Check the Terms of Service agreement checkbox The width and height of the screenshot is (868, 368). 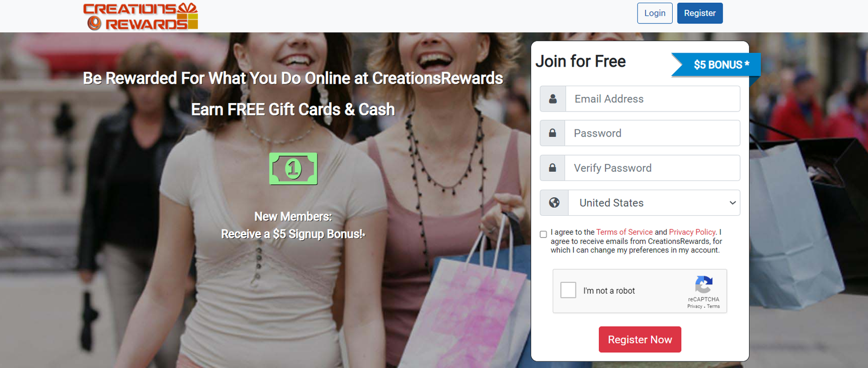click(x=543, y=234)
